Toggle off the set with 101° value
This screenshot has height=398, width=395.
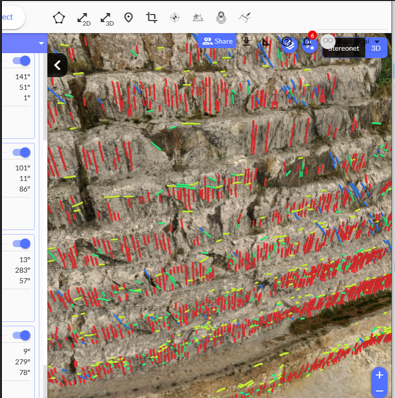point(22,152)
